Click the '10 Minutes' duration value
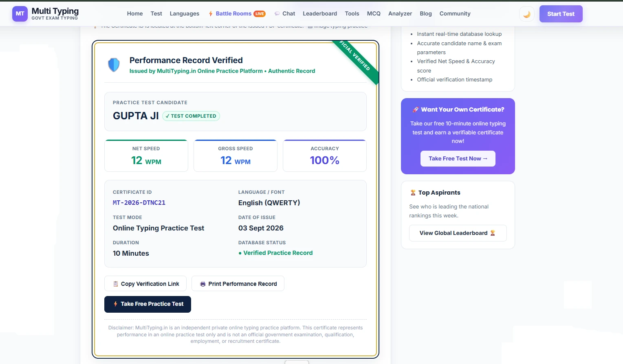The width and height of the screenshot is (623, 364). point(131,253)
